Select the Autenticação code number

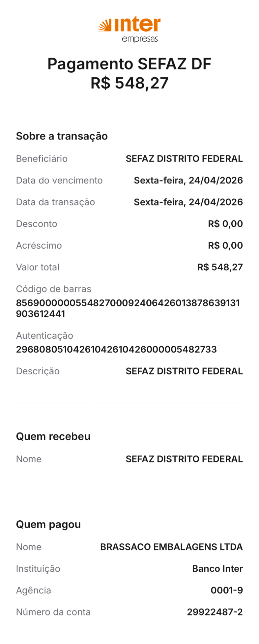[116, 349]
